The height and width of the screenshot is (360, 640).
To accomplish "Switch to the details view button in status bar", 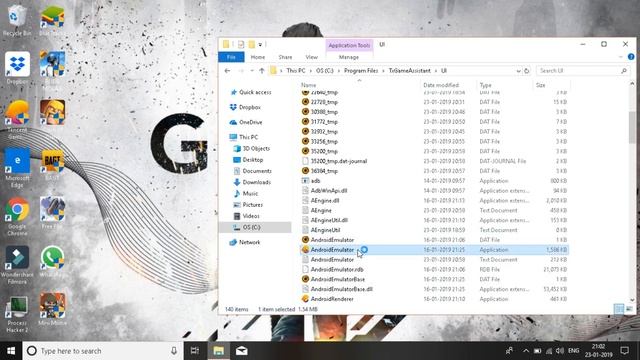I will (x=619, y=309).
